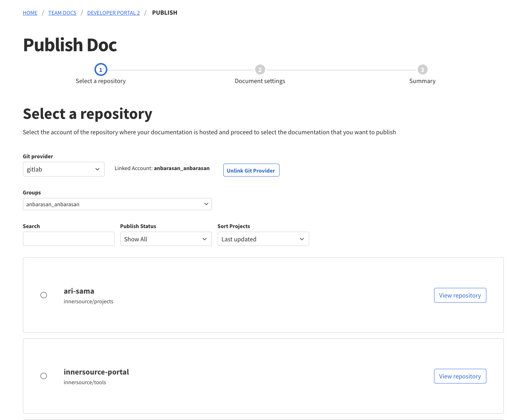Select the ari-sama repository radio button
Viewport: 525px width, 420px height.
click(43, 295)
